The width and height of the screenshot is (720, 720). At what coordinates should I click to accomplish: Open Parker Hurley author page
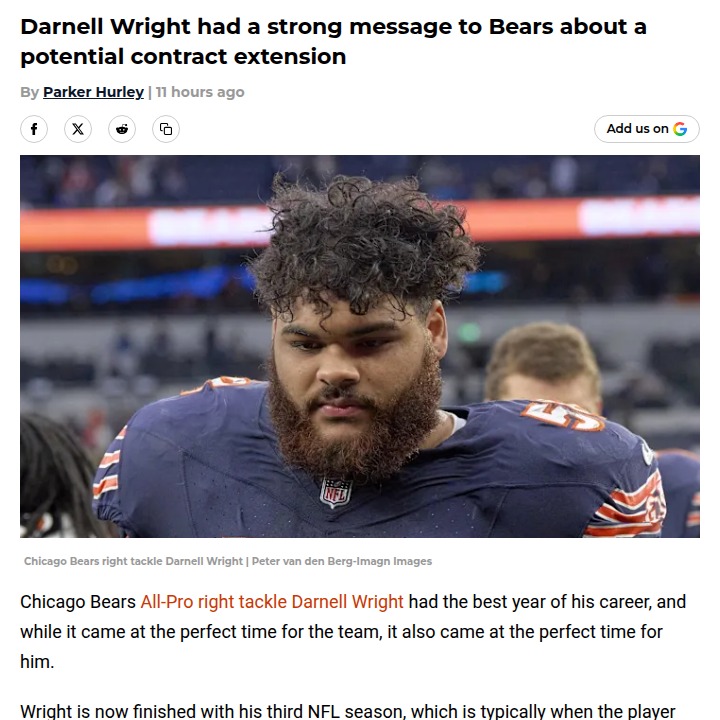coord(93,92)
